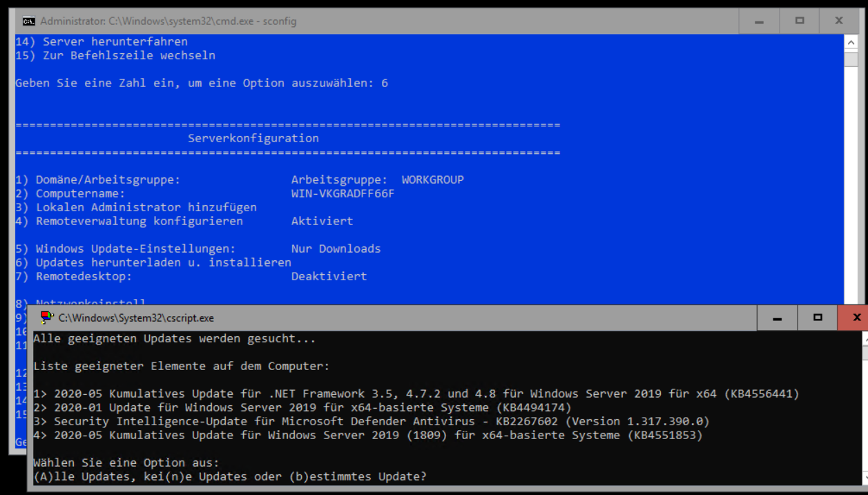Click 'Alle geeigneten Updates werden gesucht...' line
The width and height of the screenshot is (868, 495).
pyautogui.click(x=175, y=339)
